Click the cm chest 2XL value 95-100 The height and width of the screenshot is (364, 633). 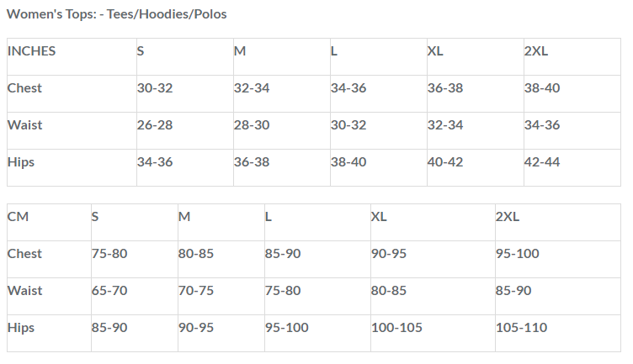(518, 254)
